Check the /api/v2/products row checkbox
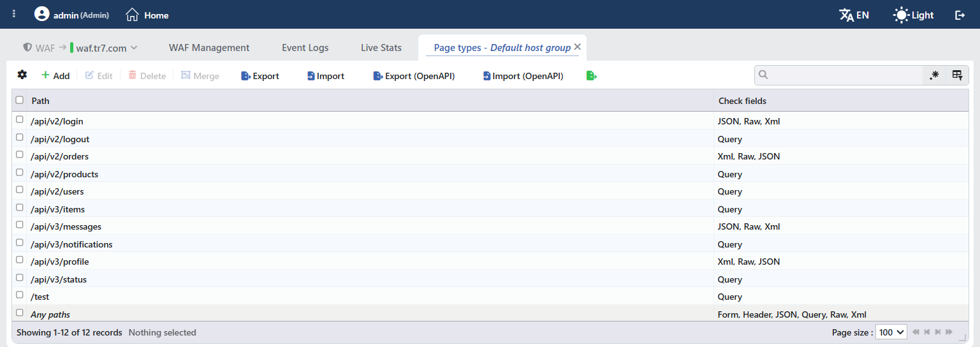 (x=20, y=173)
